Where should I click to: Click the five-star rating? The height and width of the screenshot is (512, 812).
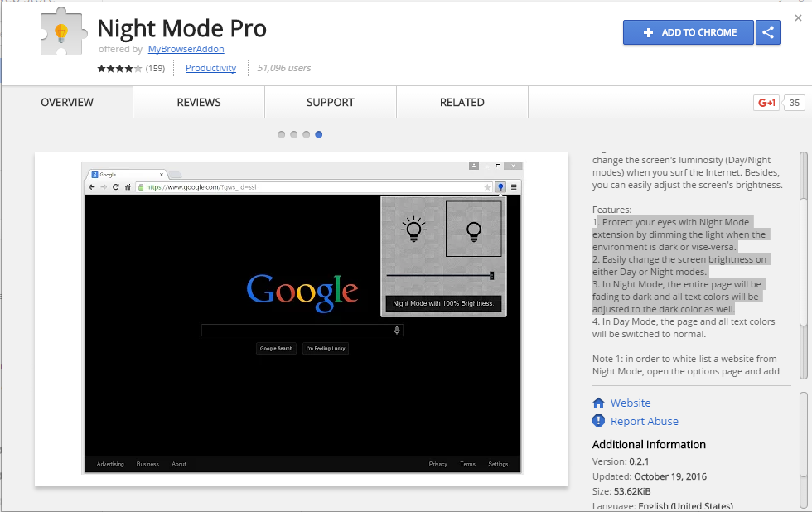[119, 68]
